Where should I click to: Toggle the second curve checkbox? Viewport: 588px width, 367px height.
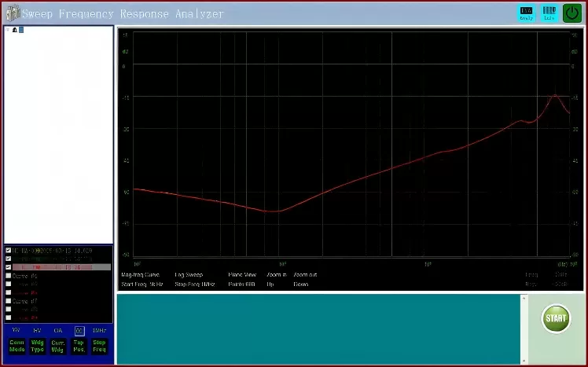click(x=9, y=259)
